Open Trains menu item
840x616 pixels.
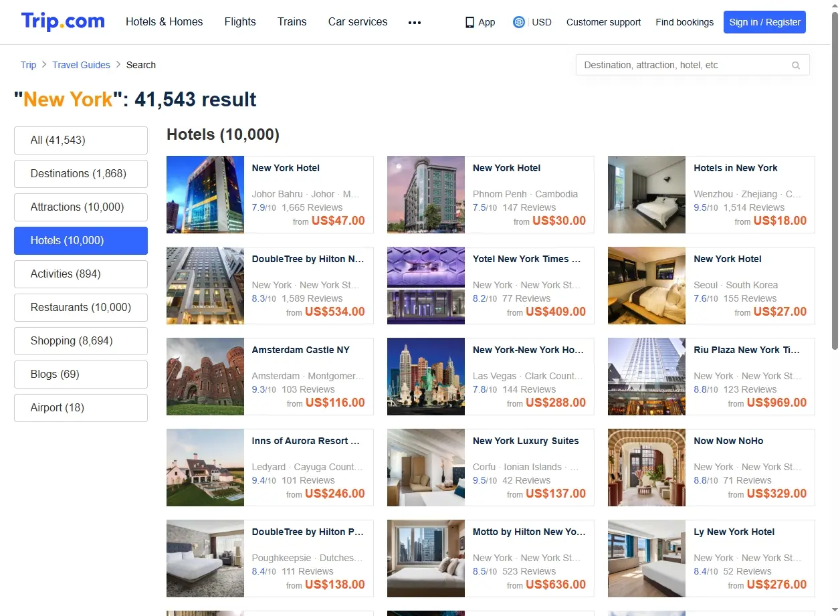tap(292, 21)
